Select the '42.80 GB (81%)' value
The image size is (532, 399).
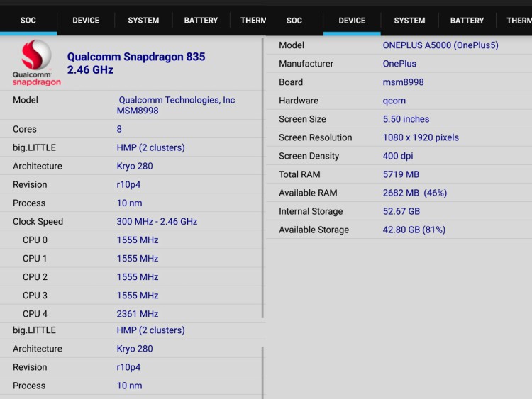pos(414,230)
